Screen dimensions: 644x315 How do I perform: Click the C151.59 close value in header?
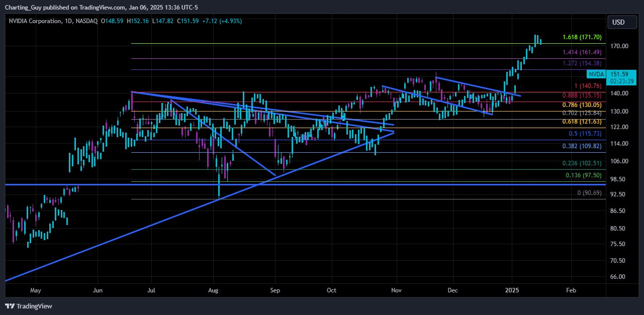click(189, 22)
